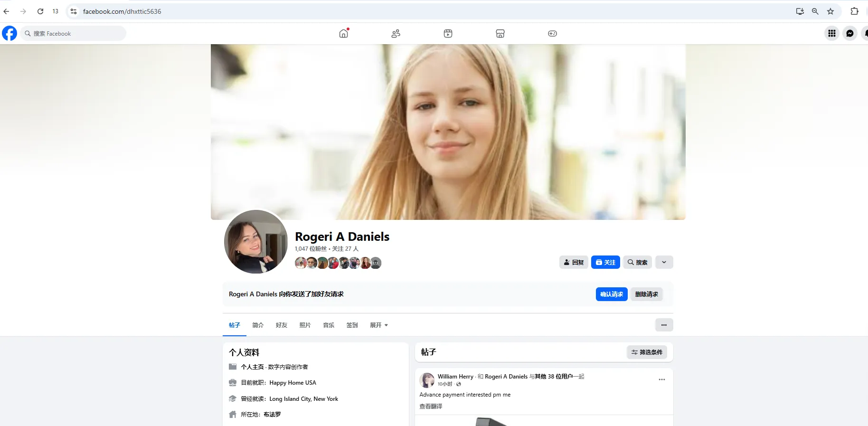Image resolution: width=868 pixels, height=426 pixels.
Task: Confirm the friend request with 确认请求
Action: [612, 294]
